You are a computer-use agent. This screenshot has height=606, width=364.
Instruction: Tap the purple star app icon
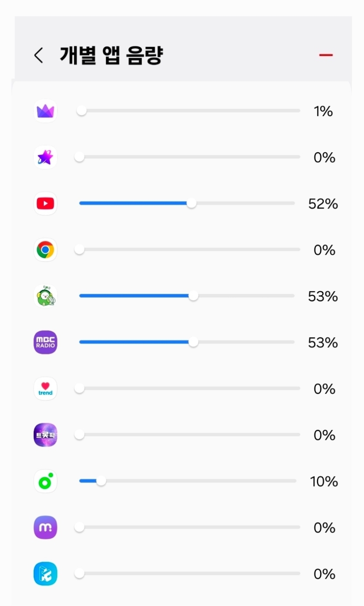tap(45, 158)
